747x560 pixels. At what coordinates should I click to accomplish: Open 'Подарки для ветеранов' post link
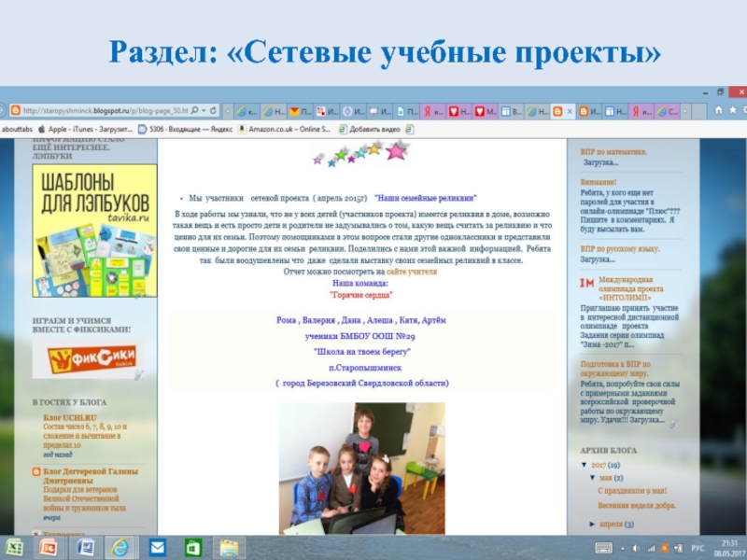coord(84,498)
